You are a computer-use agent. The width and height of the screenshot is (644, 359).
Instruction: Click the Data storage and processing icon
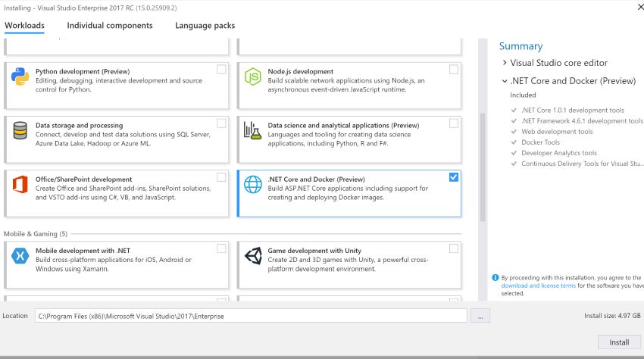click(x=20, y=130)
